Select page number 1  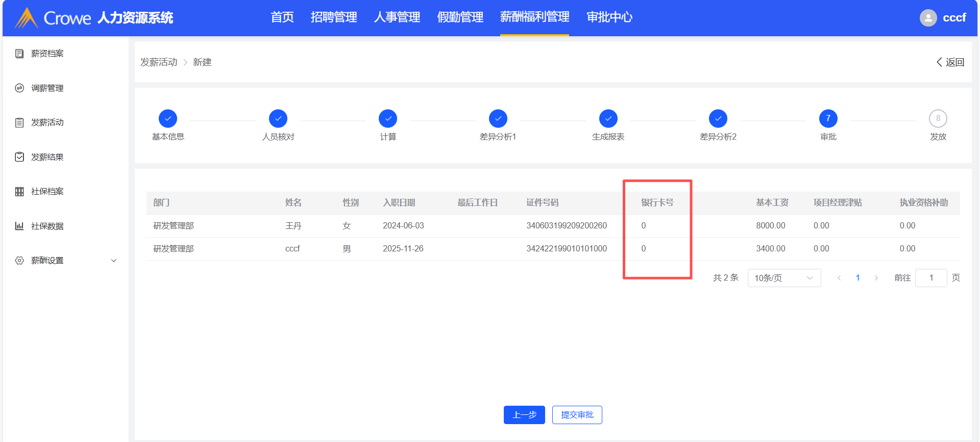[x=858, y=278]
